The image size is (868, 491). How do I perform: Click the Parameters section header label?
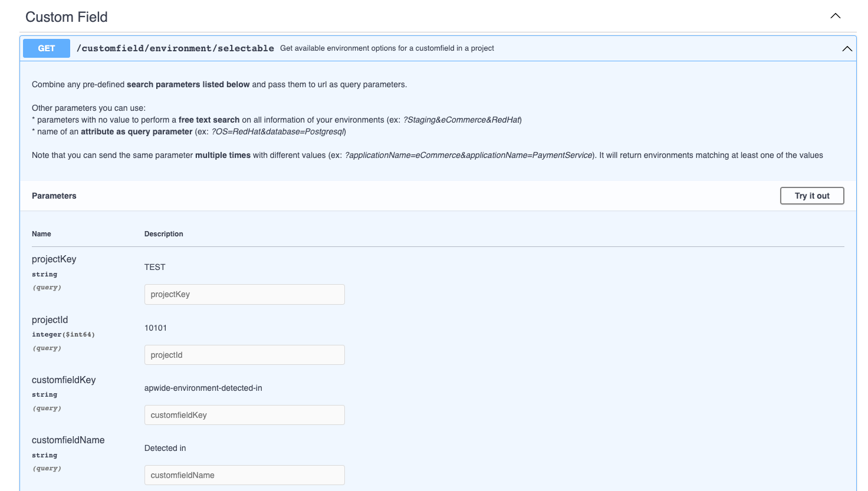[54, 196]
